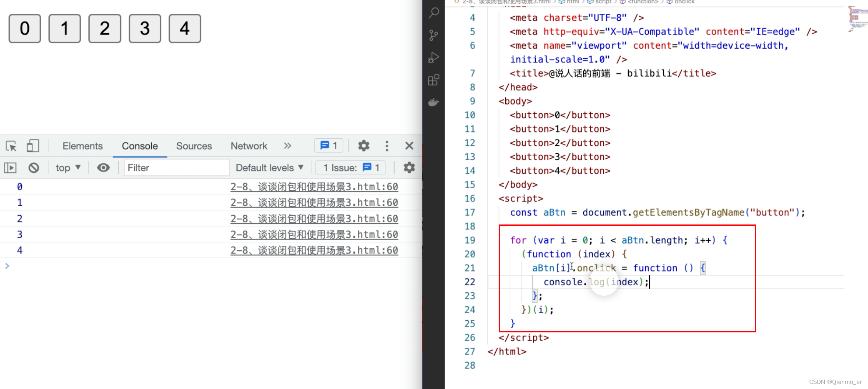This screenshot has height=389, width=868.
Task: Click 'getElementsByTagName' in line 17
Action: coord(688,212)
